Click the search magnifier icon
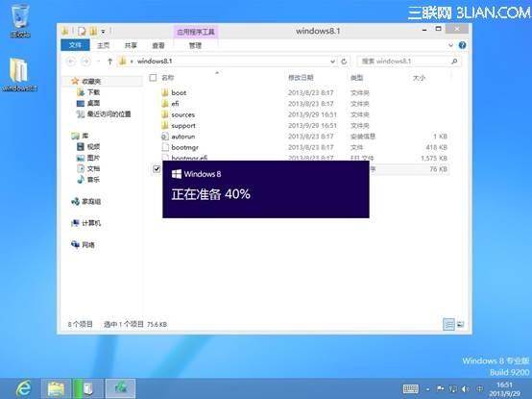The width and height of the screenshot is (532, 399). click(454, 62)
